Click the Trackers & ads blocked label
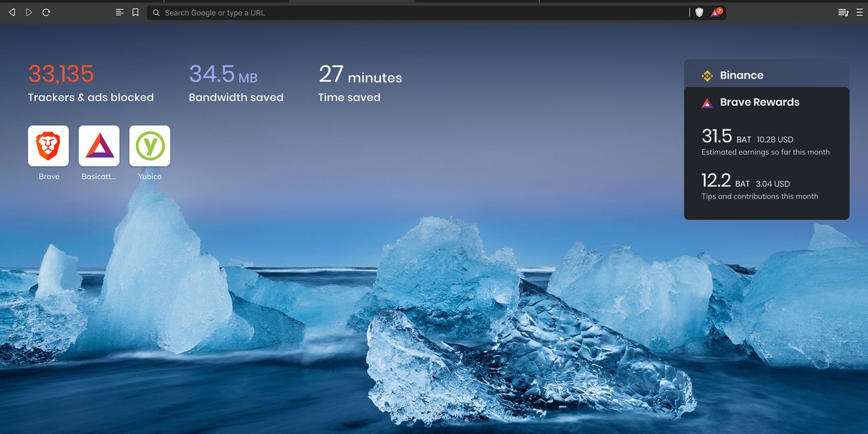This screenshot has width=868, height=434. tap(91, 97)
